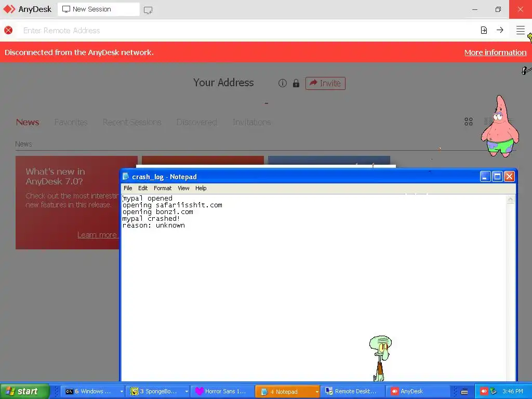Screen dimensions: 532x399
Task: Switch to the Invitations tab
Action: coord(252,122)
